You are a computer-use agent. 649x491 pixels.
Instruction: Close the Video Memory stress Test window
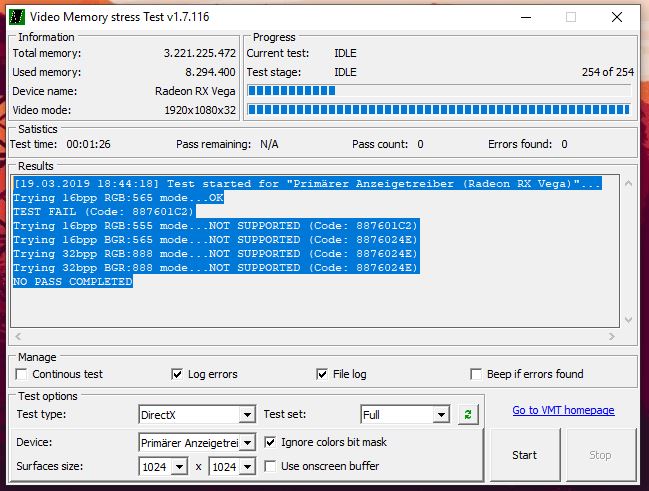point(617,17)
